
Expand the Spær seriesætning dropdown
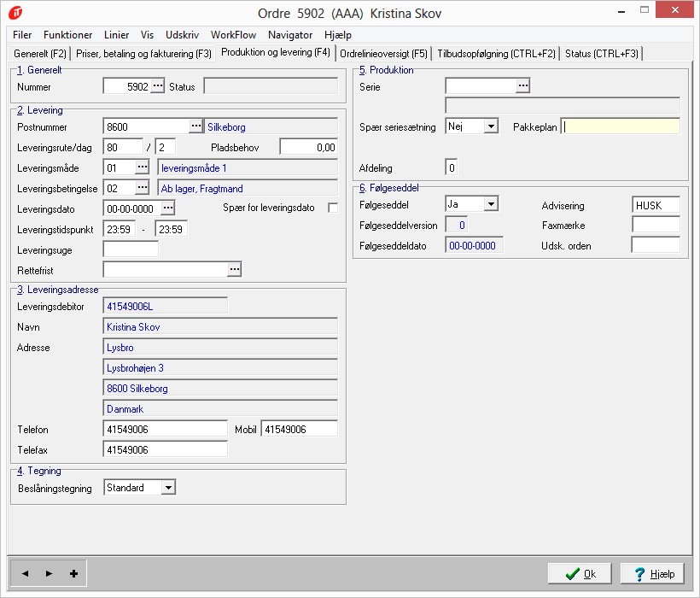[x=491, y=126]
